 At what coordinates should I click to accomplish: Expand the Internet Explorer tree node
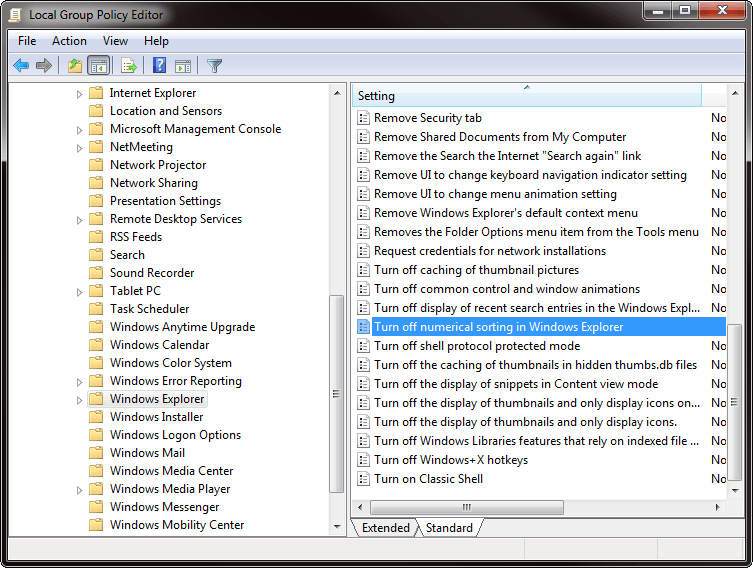[x=79, y=94]
